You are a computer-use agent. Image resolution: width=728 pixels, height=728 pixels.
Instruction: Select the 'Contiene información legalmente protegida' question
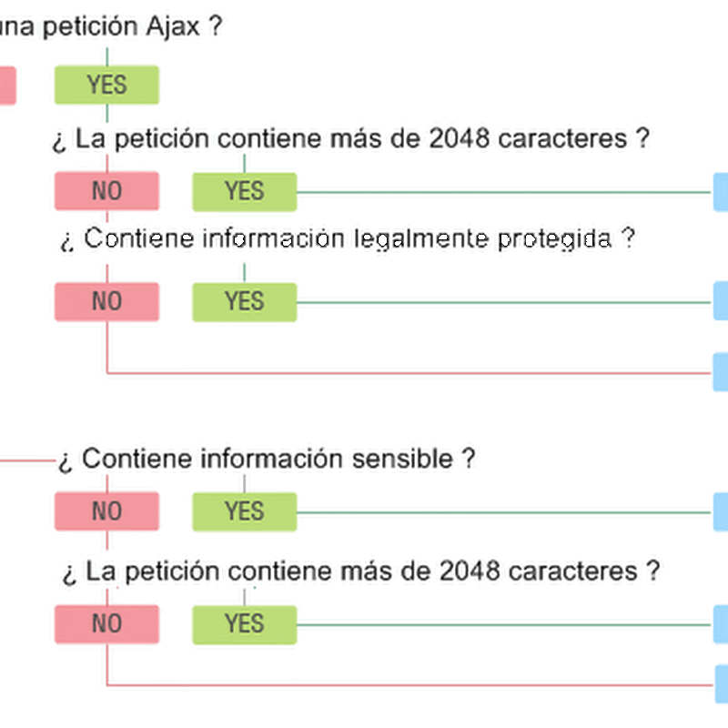[x=348, y=239]
